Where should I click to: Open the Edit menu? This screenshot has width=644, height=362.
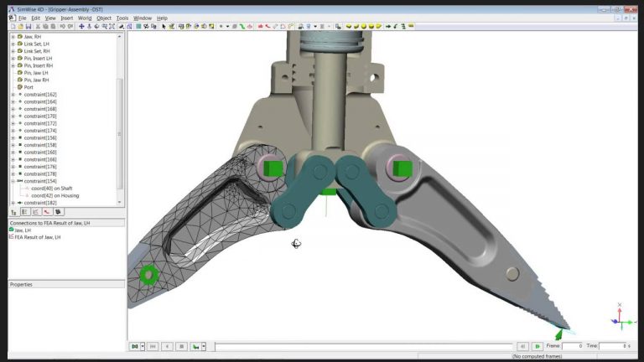coord(36,18)
